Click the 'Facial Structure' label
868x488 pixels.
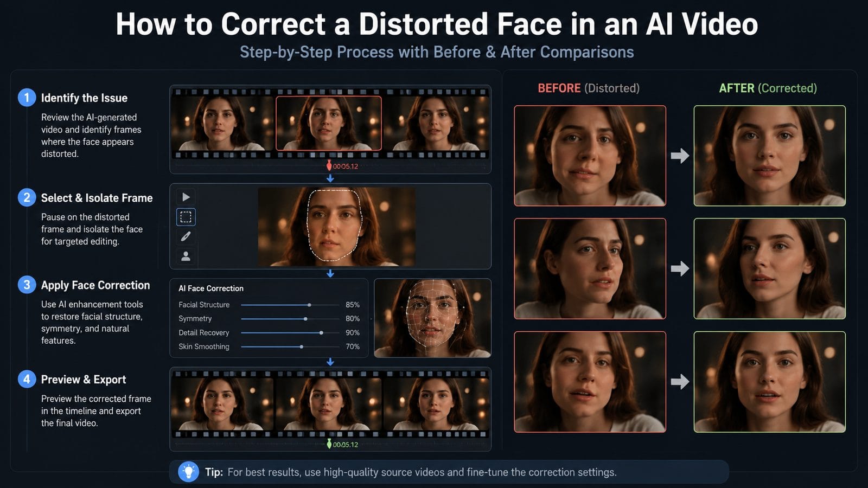coord(204,305)
